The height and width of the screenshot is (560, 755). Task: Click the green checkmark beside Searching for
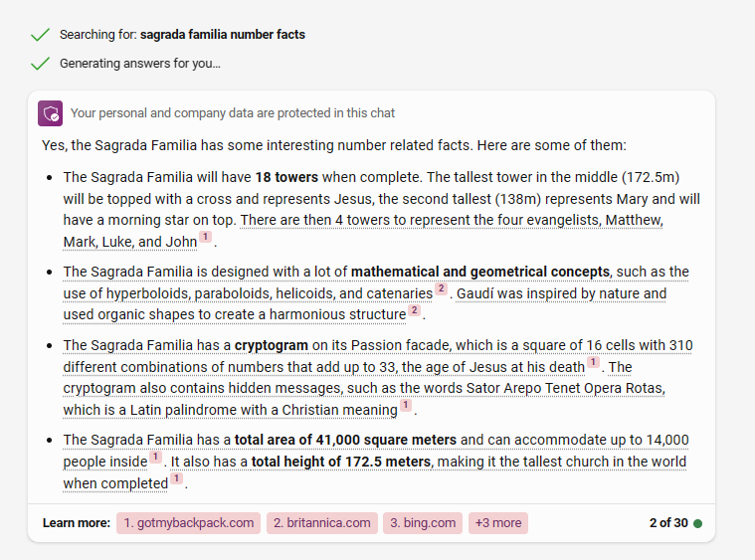40,35
